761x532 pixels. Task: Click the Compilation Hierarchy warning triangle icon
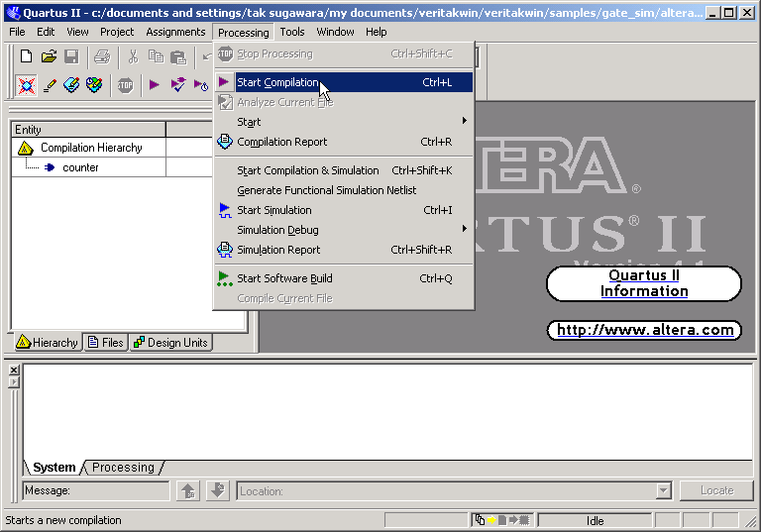25,148
